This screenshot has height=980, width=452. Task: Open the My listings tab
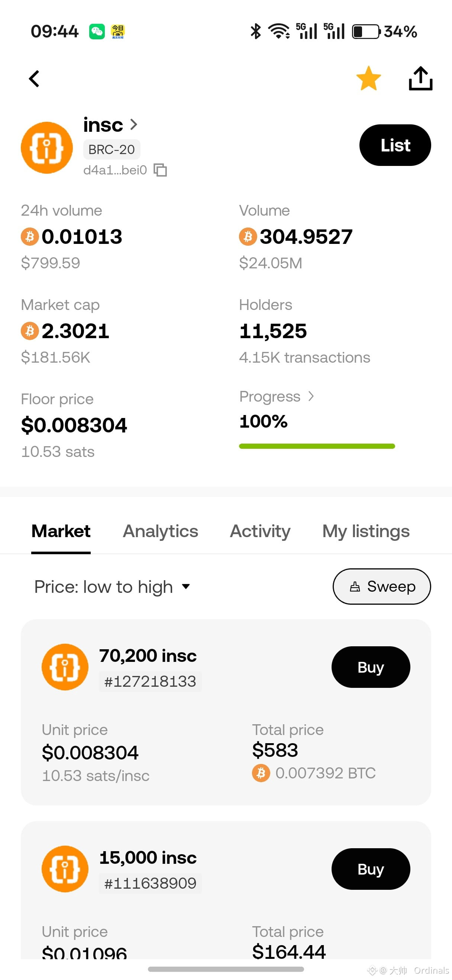pyautogui.click(x=365, y=531)
